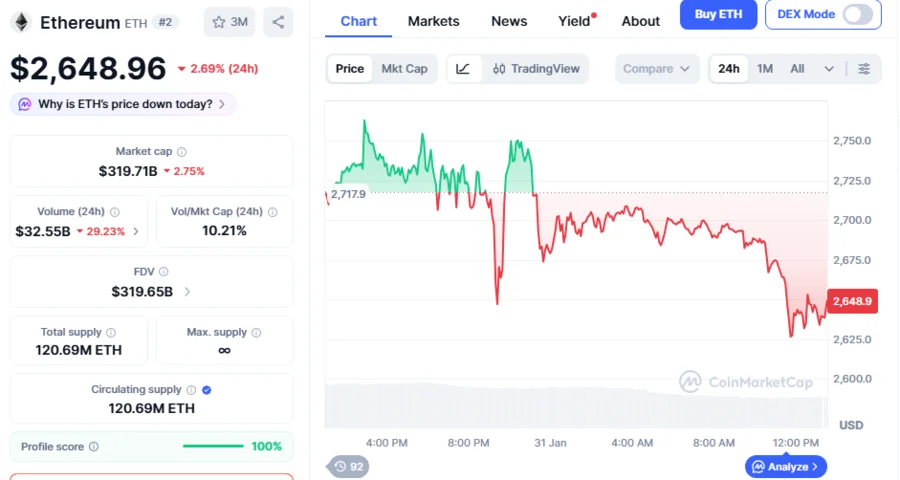Viewport: 900px width, 480px height.
Task: Click the FDV info icon
Action: point(164,272)
